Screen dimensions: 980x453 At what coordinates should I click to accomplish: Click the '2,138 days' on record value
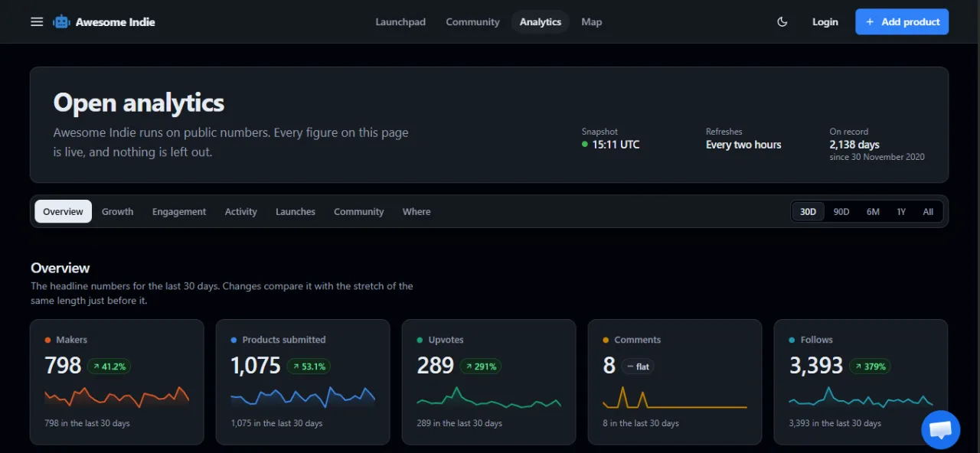[x=854, y=145]
